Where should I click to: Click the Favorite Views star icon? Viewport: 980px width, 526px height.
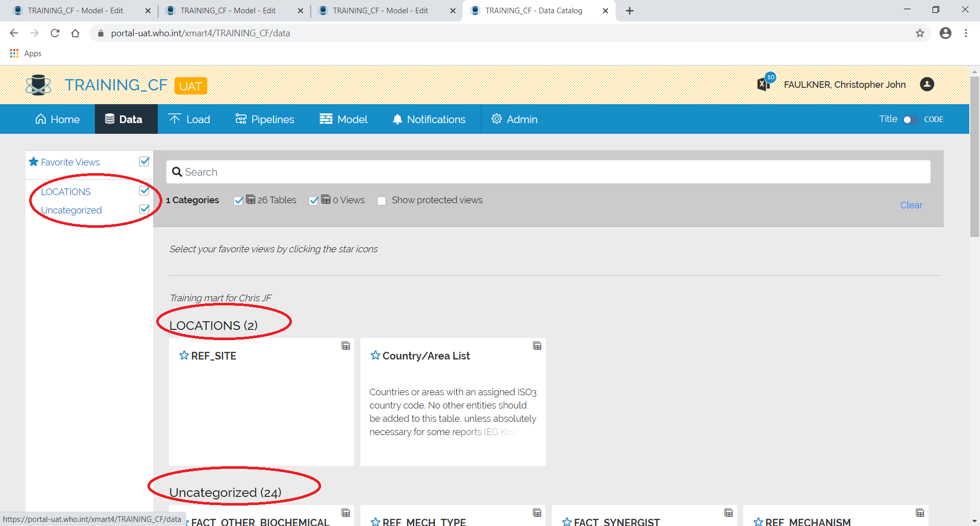click(x=34, y=162)
